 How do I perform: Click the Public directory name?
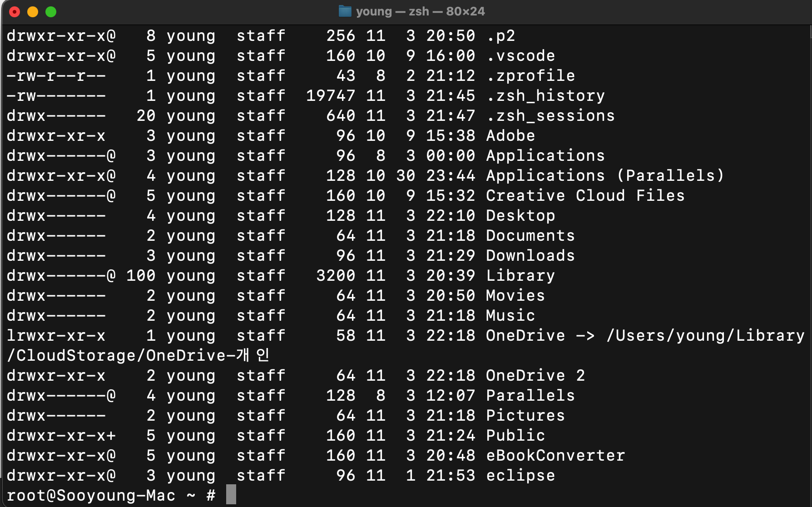point(515,436)
